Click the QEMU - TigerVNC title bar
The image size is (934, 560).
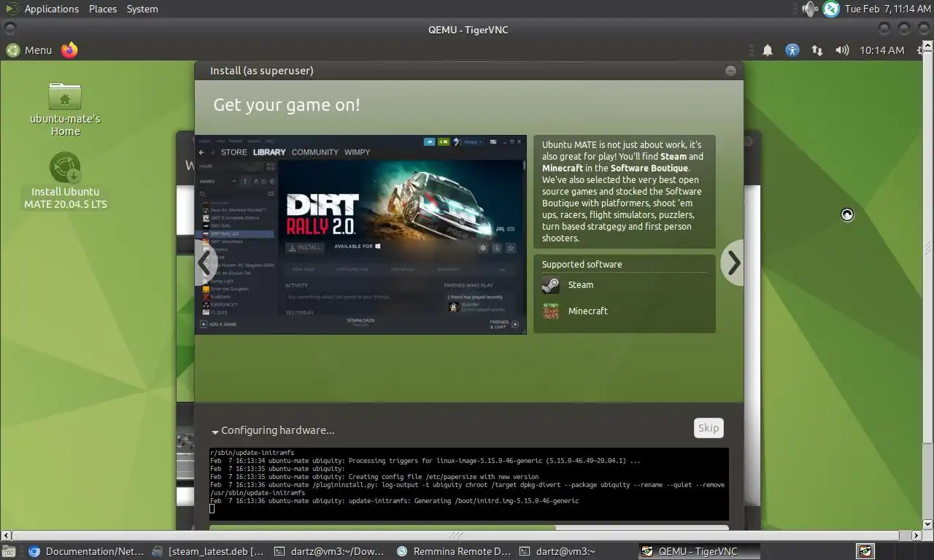click(x=467, y=30)
